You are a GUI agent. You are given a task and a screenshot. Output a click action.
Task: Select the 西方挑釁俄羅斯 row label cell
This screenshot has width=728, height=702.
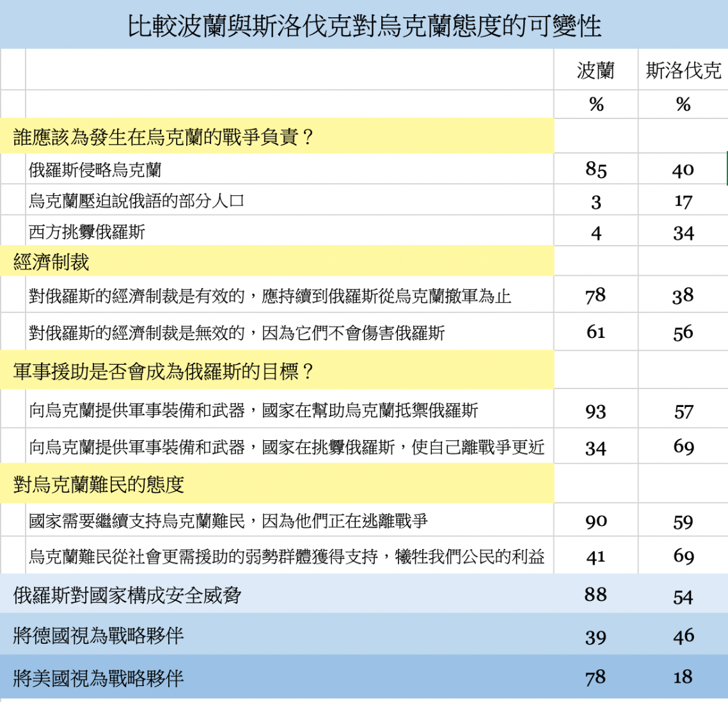(87, 232)
